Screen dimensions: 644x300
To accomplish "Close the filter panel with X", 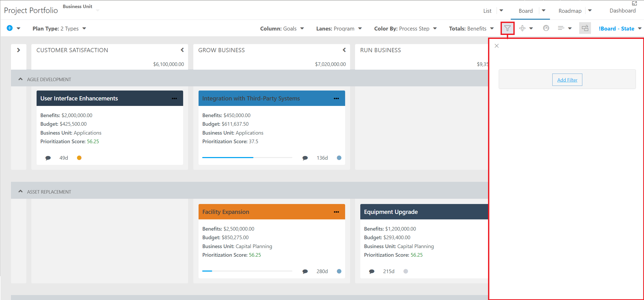I will point(497,46).
